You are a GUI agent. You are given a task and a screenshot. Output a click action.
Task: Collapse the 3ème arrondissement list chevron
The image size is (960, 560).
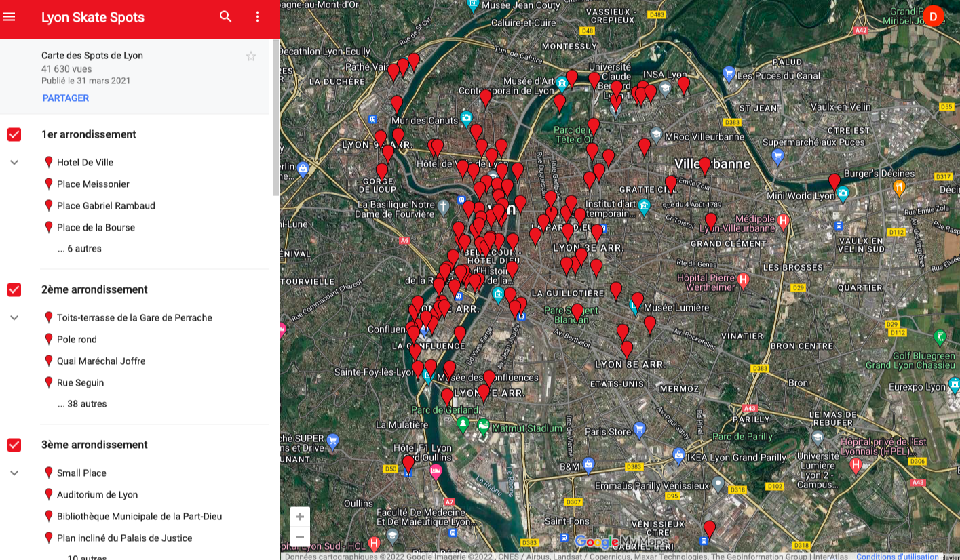[14, 473]
